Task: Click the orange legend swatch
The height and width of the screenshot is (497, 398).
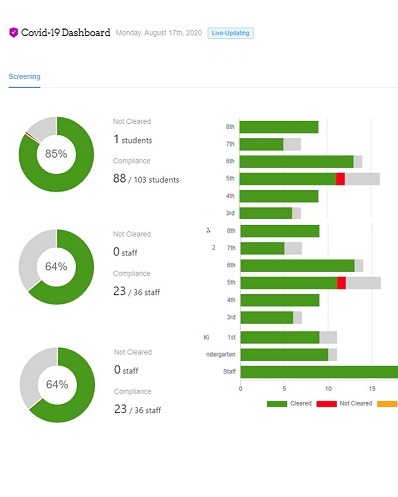Action: [387, 404]
